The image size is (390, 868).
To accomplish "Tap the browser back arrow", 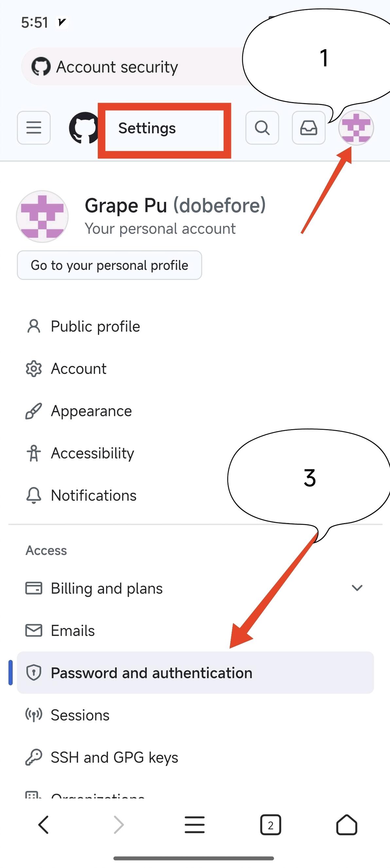I will 44,824.
